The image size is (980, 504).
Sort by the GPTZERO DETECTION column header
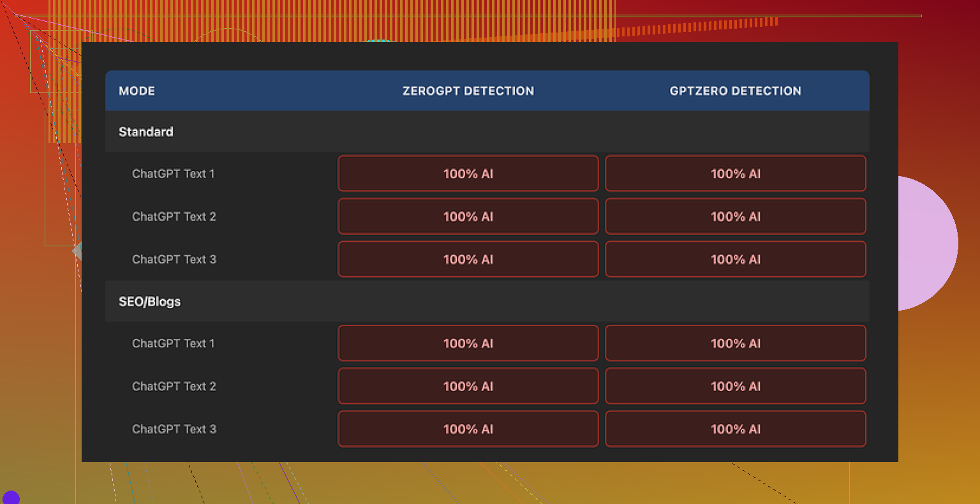click(735, 91)
